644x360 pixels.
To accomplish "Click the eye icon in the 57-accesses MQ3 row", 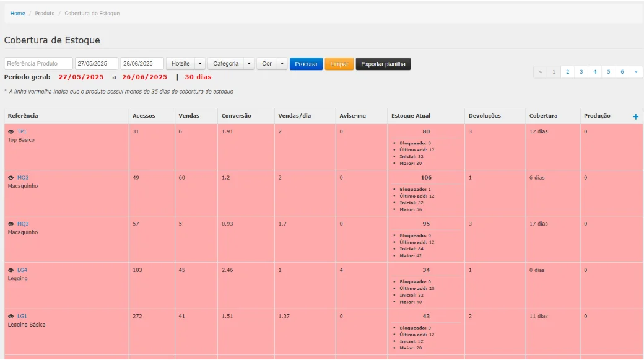I will pyautogui.click(x=11, y=224).
